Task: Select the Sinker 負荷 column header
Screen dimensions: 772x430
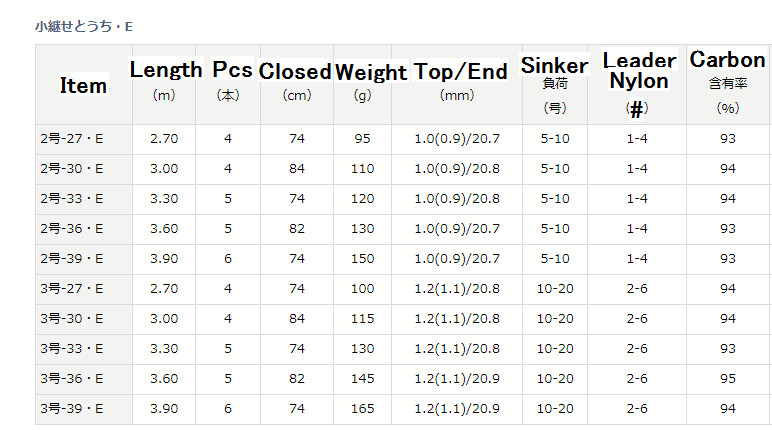Action: [x=555, y=85]
